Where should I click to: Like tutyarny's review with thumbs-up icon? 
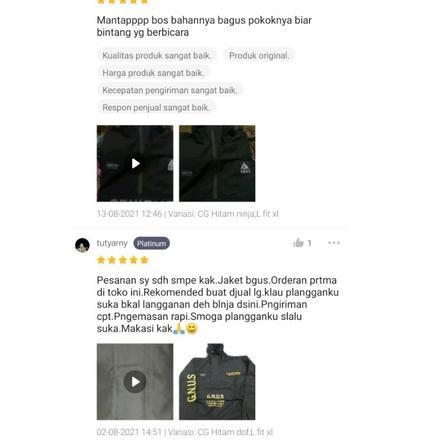[298, 243]
